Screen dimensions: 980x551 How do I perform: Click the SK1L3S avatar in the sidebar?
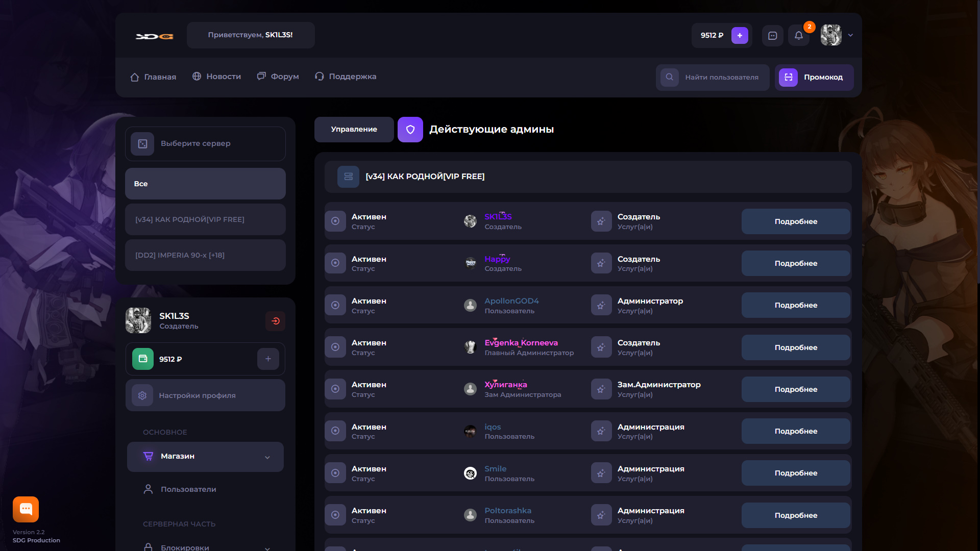point(138,320)
